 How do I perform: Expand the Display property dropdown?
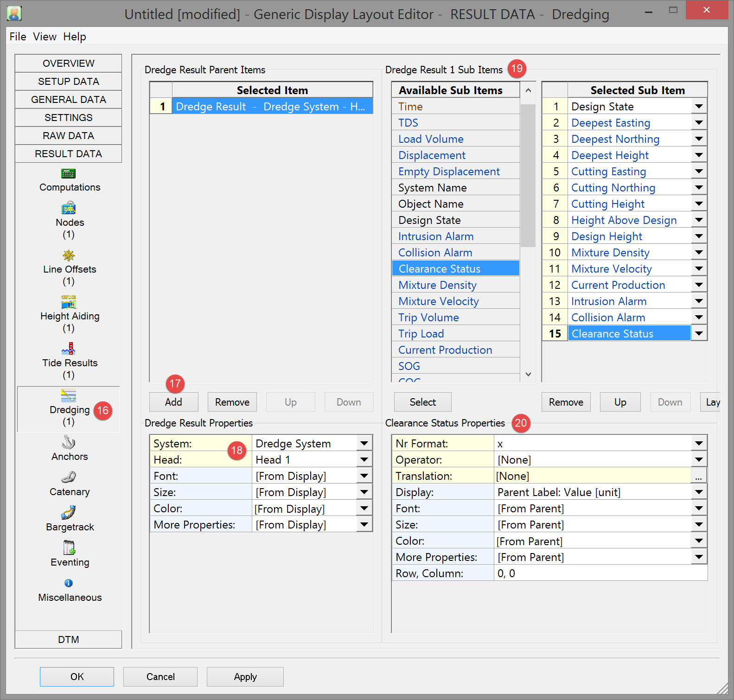(698, 492)
